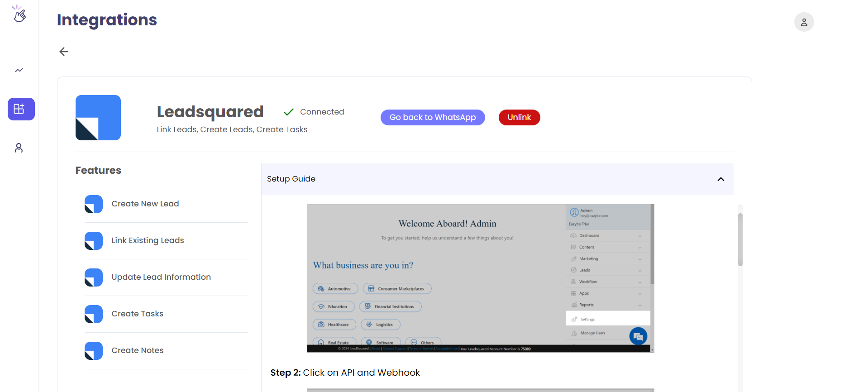This screenshot has width=868, height=392.
Task: Click the Integrations page title
Action: [x=107, y=20]
